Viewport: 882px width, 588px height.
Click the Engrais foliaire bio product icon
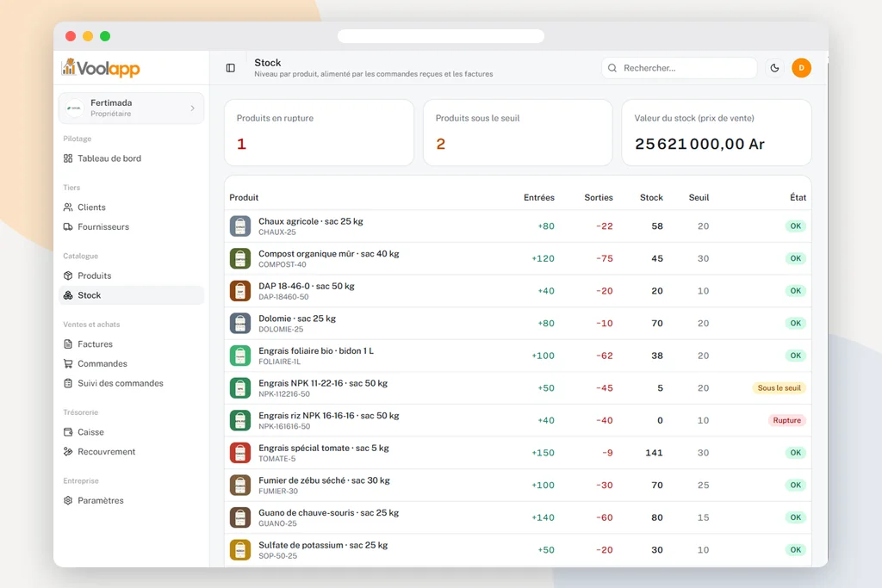tap(240, 356)
